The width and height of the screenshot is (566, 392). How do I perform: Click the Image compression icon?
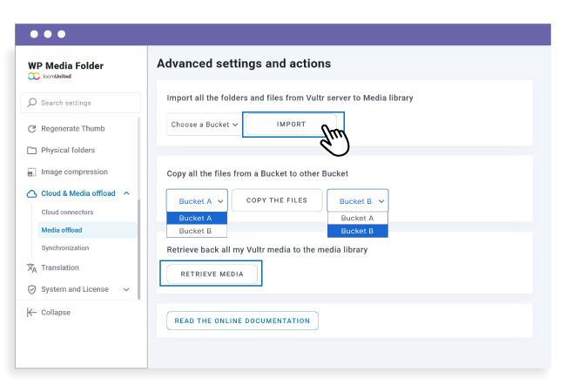[31, 172]
